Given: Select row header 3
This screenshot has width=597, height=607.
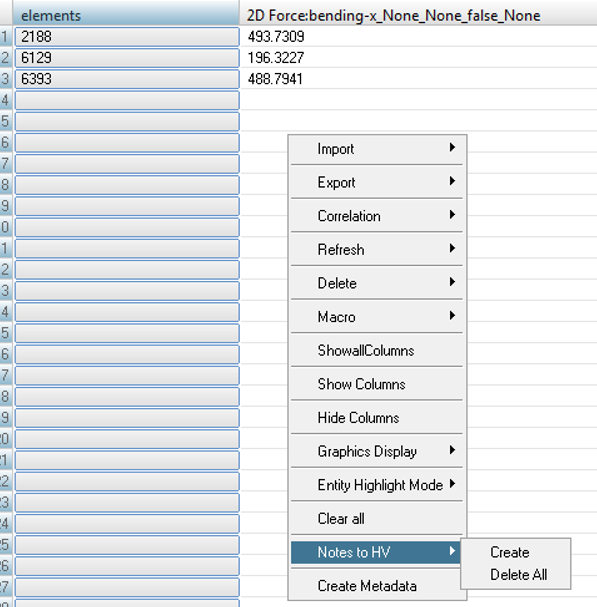Looking at the screenshot, I should (5, 79).
